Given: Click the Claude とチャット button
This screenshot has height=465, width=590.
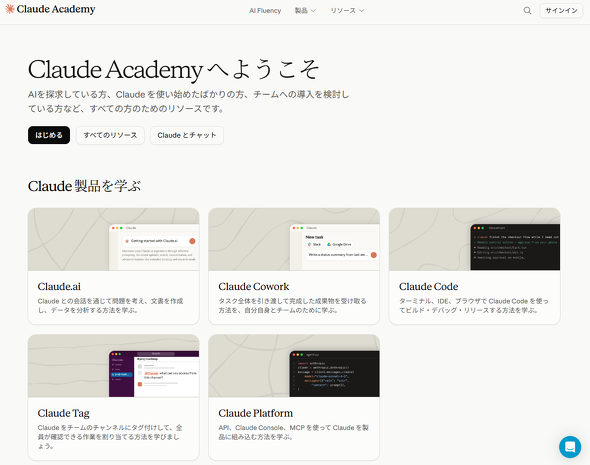Looking at the screenshot, I should coord(187,135).
